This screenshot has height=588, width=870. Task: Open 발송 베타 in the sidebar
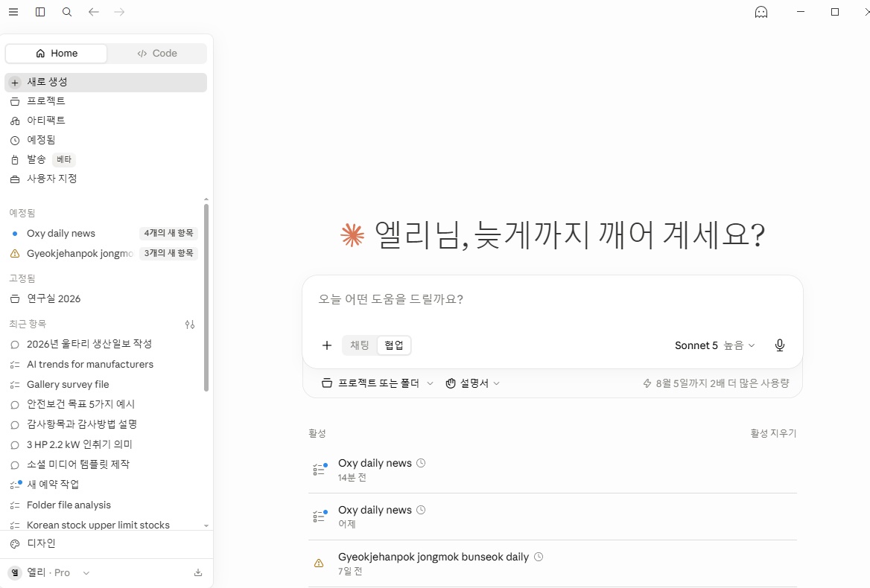click(x=106, y=159)
